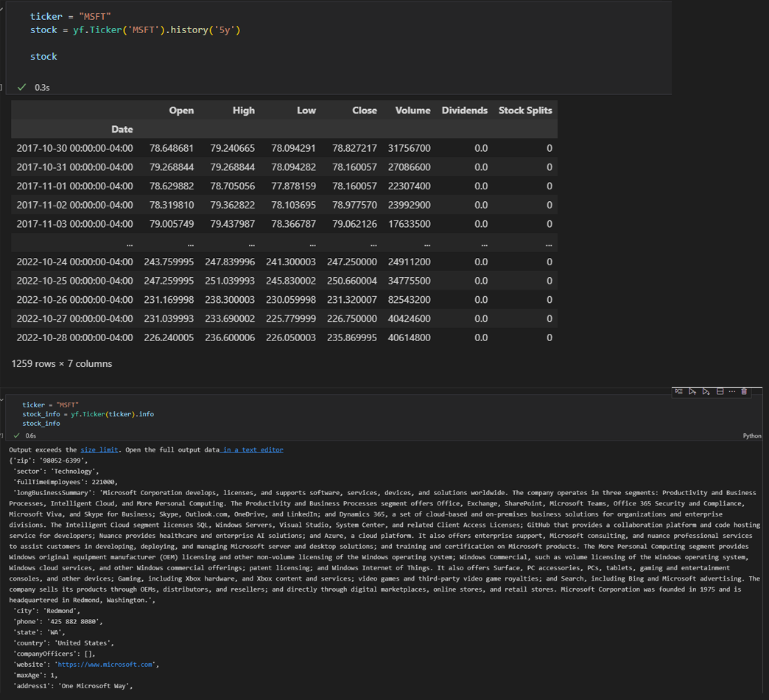This screenshot has height=700, width=769.
Task: Click second cell's green success checkmark
Action: tap(16, 435)
